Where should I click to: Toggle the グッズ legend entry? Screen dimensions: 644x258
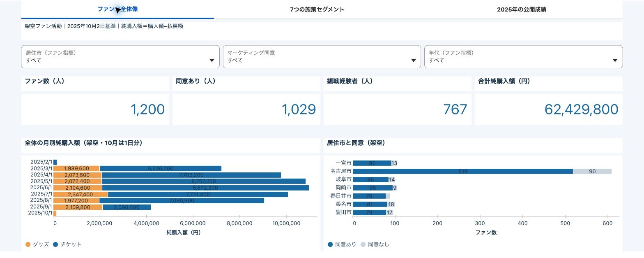coord(37,244)
